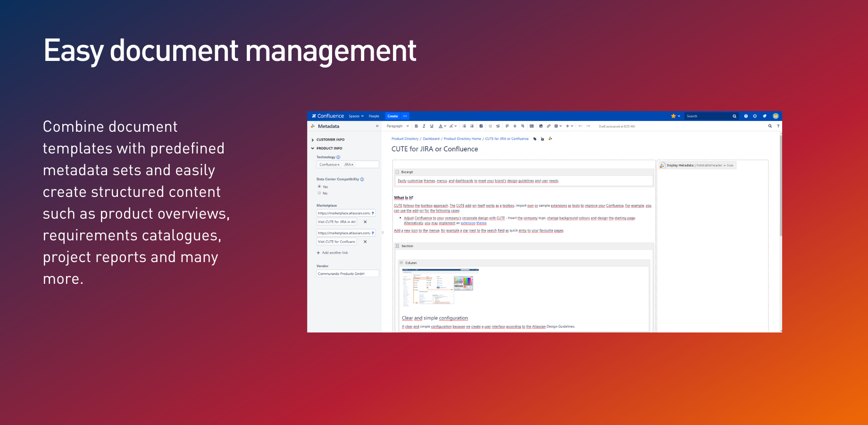Align text left
The width and height of the screenshot is (868, 425).
[507, 126]
